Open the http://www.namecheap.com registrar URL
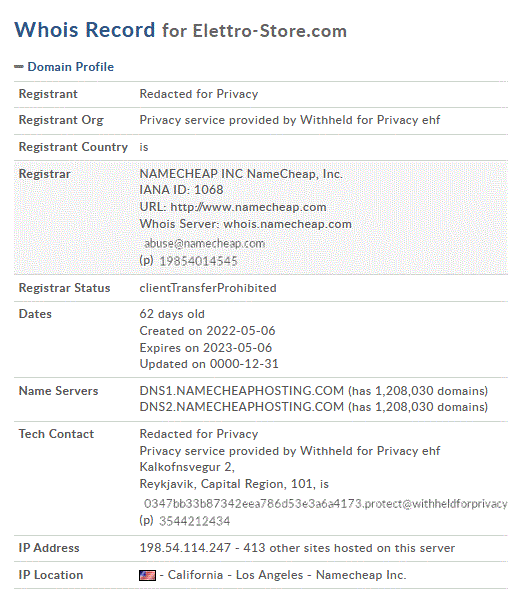Screen dimensions: 508x591 248,207
